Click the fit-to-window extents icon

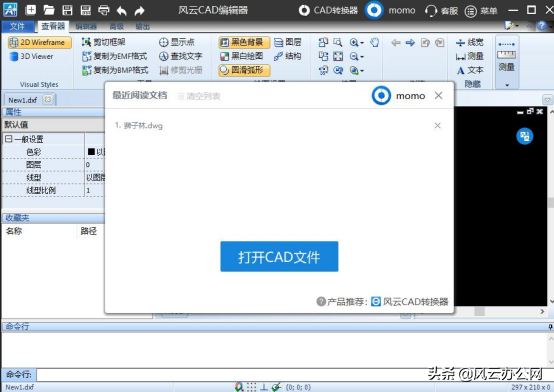click(338, 56)
